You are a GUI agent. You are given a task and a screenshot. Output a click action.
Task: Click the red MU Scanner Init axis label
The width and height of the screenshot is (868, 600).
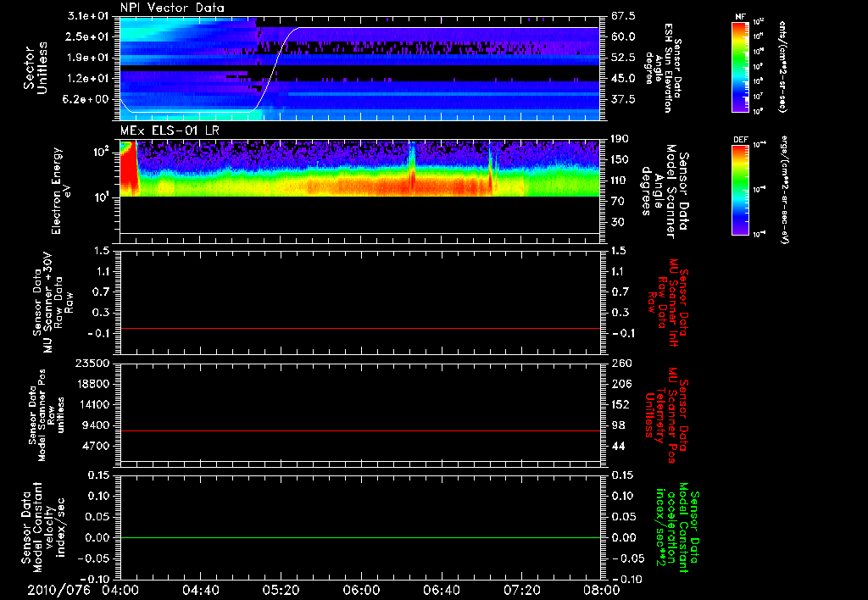(668, 303)
